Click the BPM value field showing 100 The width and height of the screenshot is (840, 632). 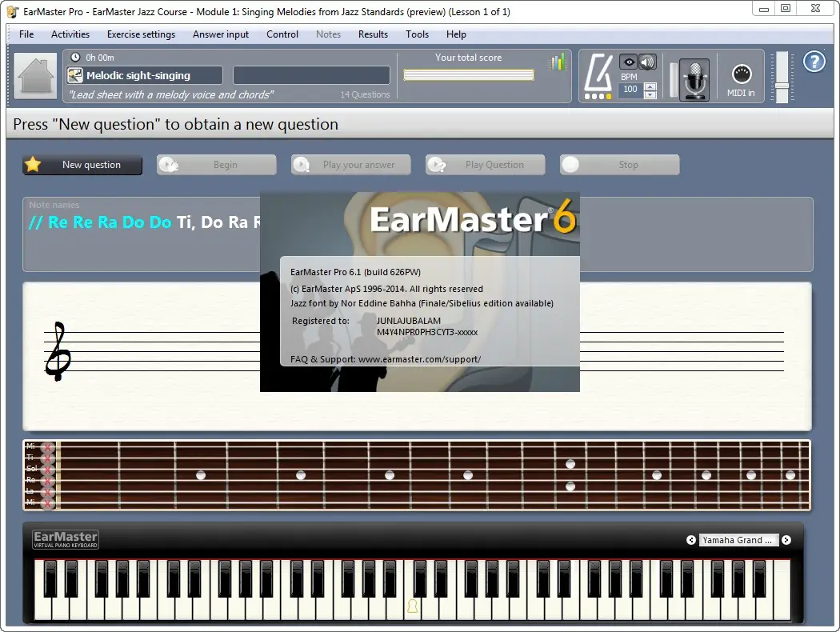[630, 90]
